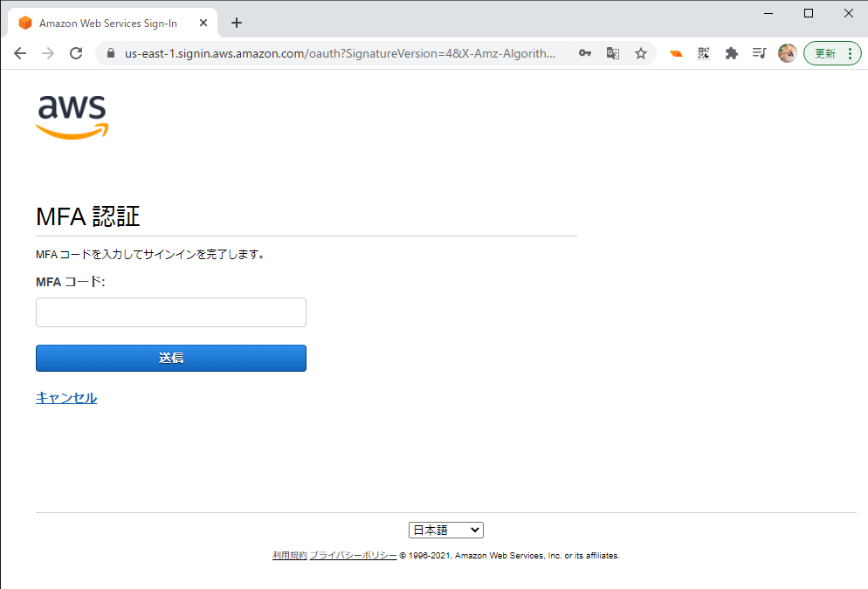
Task: Click the browser forward arrow
Action: 48,53
